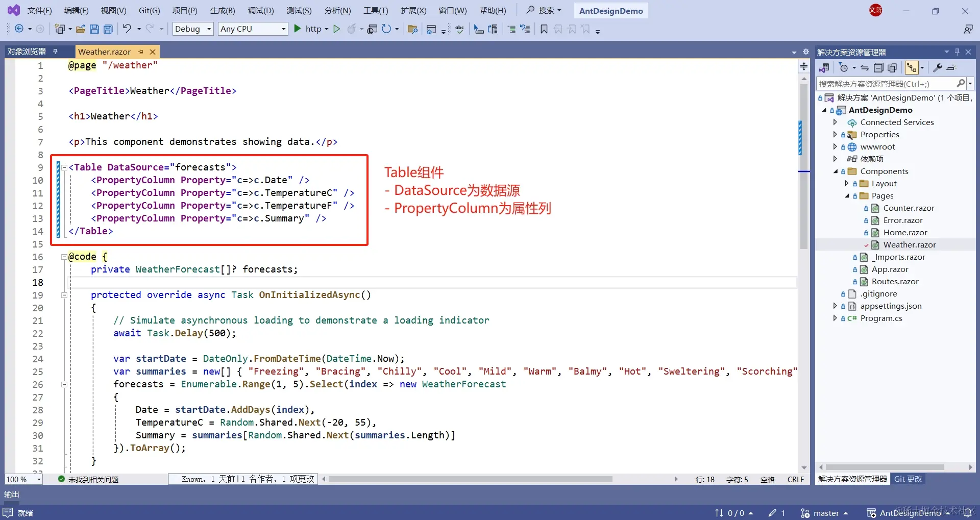Click the Open File folder icon
This screenshot has height=520, width=980.
coord(81,29)
